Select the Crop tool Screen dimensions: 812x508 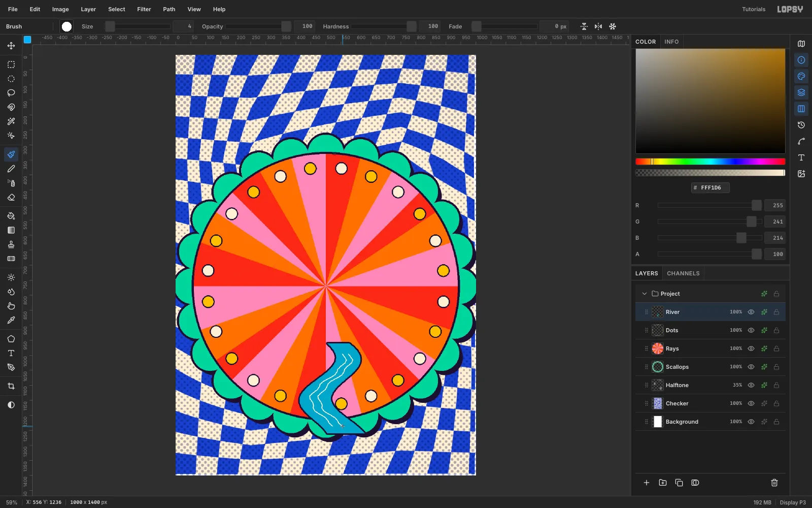point(11,386)
